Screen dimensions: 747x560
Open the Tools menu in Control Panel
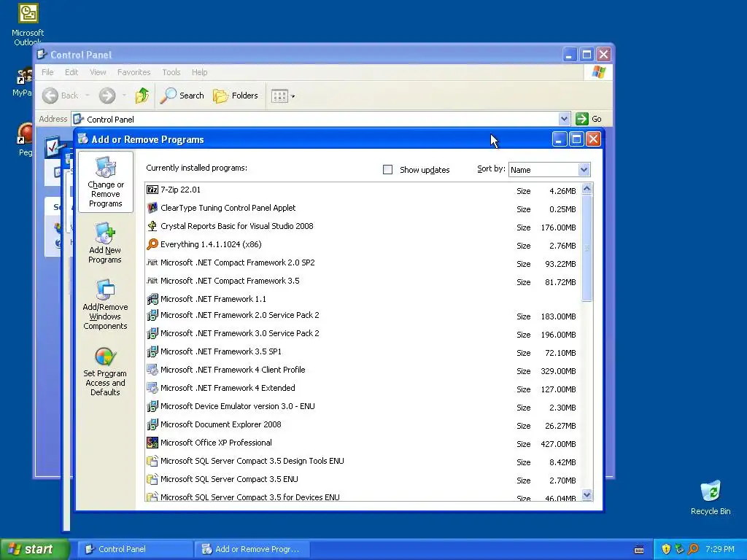171,72
